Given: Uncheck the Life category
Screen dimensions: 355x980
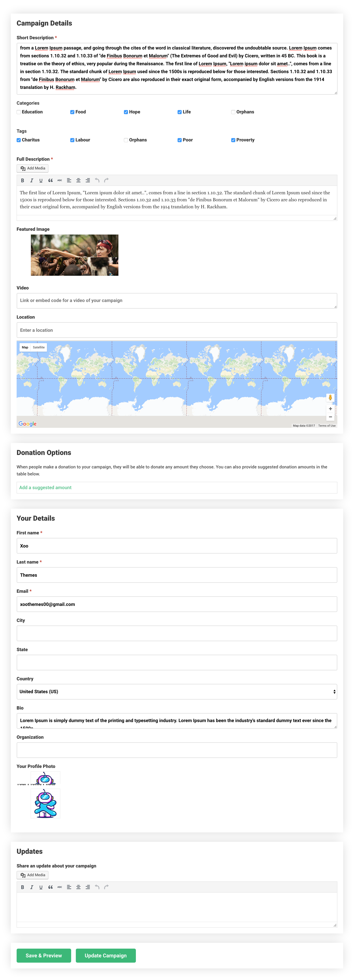Looking at the screenshot, I should tap(179, 112).
